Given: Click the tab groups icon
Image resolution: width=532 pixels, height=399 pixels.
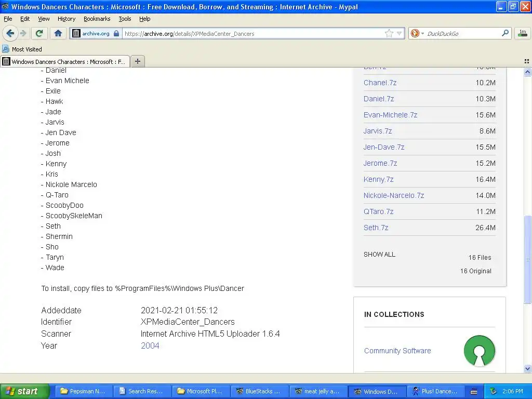Looking at the screenshot, I should (527, 61).
